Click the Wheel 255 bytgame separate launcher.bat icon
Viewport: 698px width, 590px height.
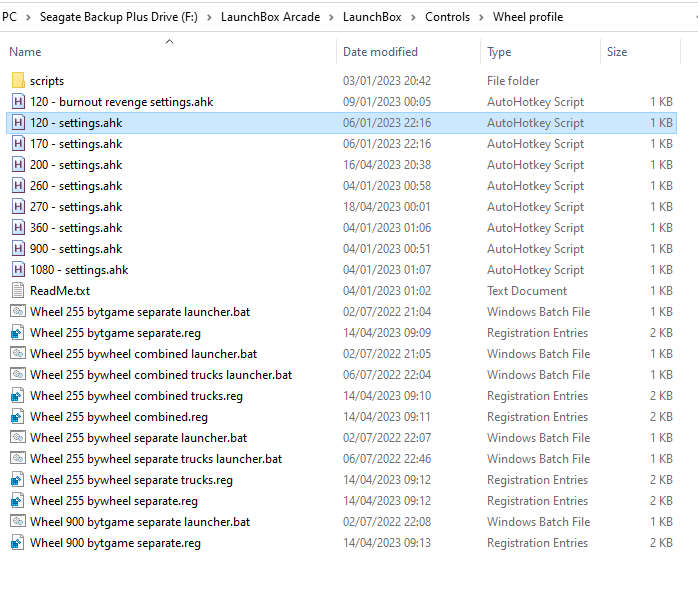18,311
